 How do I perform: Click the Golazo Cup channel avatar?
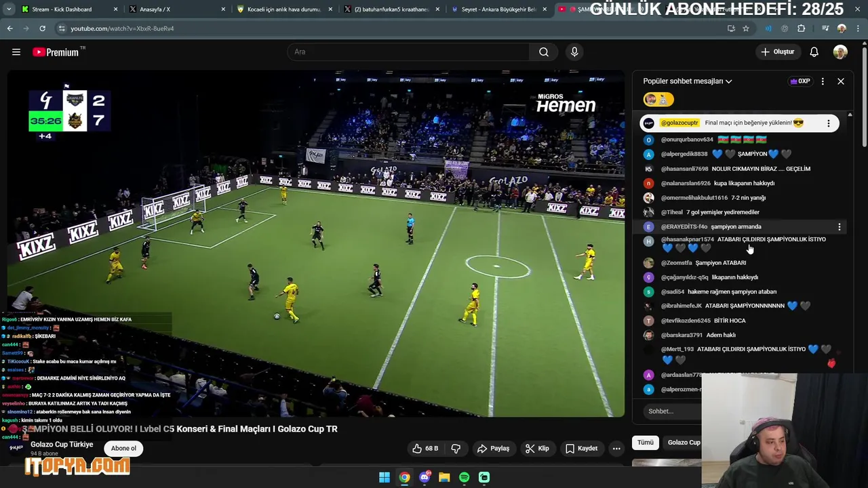[16, 448]
